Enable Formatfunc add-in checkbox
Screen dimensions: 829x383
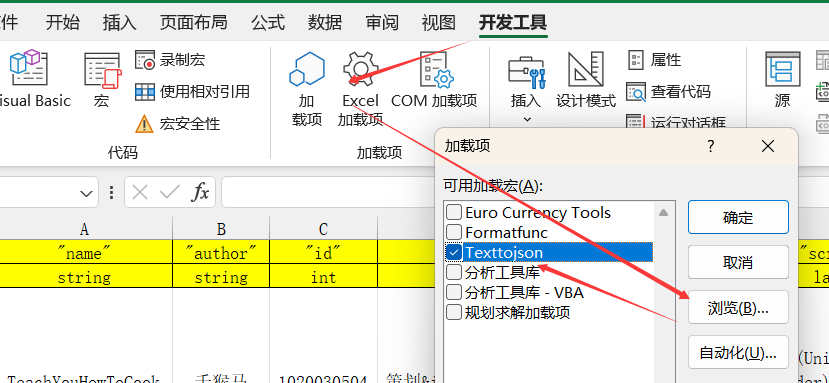click(x=454, y=232)
